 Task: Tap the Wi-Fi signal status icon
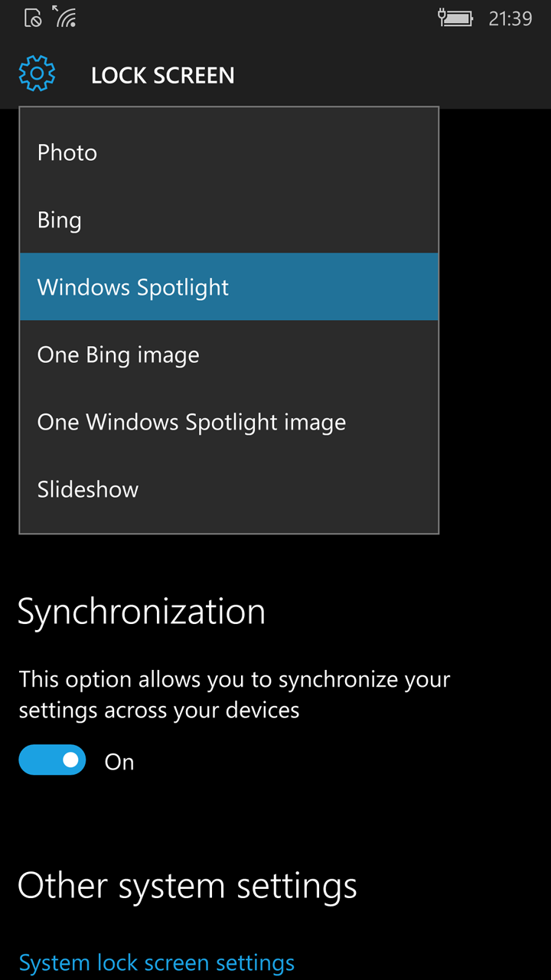coord(65,17)
